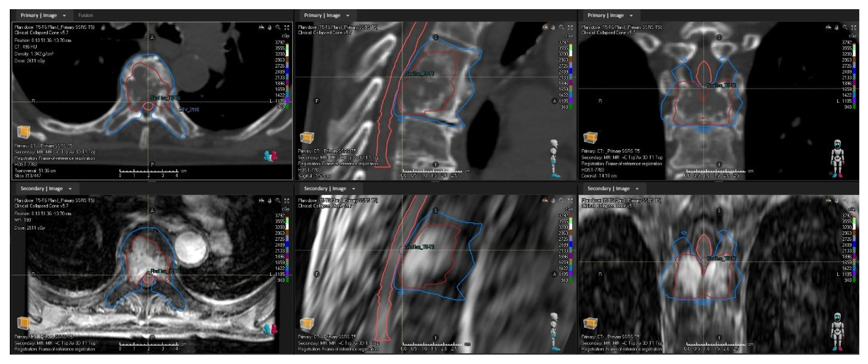868x364 pixels.
Task: Select the pan hand tool in sagittal CT view
Action: pyautogui.click(x=553, y=27)
